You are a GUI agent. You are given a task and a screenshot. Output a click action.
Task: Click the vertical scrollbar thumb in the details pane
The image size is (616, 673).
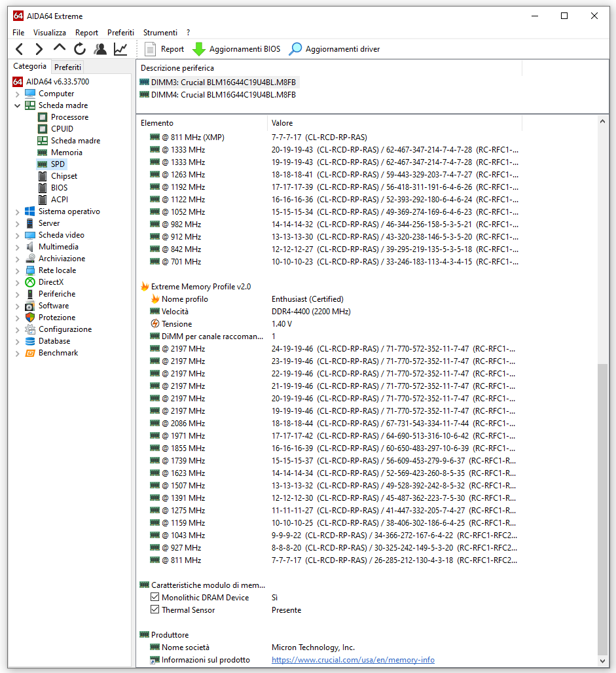[603, 509]
